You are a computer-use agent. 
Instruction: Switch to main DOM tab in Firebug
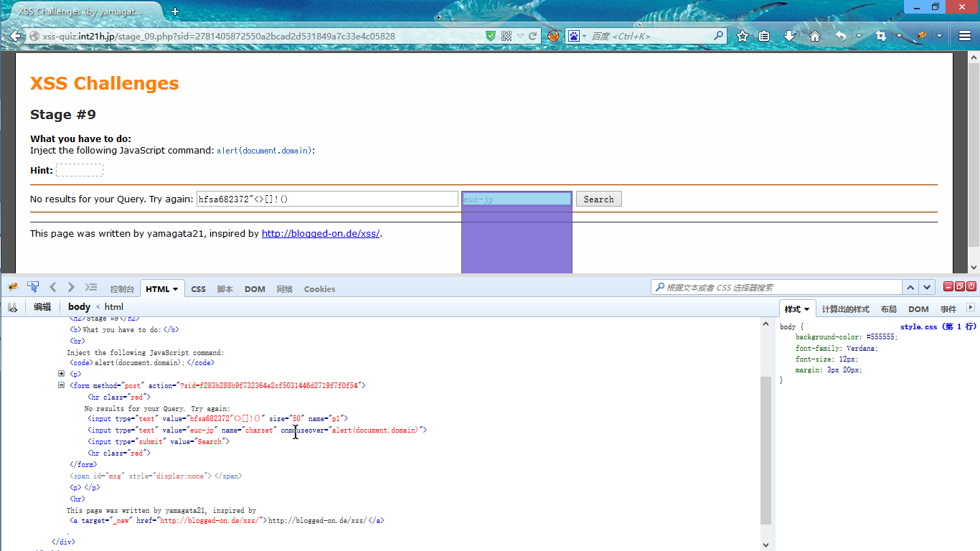click(255, 289)
